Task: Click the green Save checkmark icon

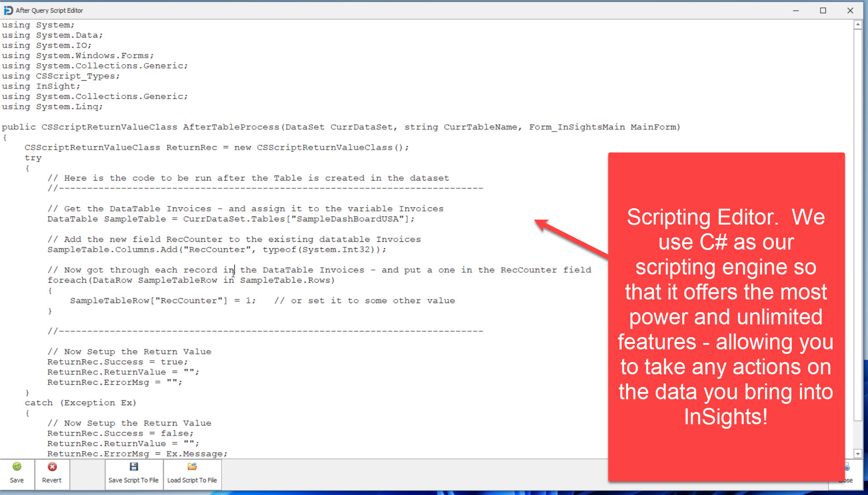Action: coord(17,467)
